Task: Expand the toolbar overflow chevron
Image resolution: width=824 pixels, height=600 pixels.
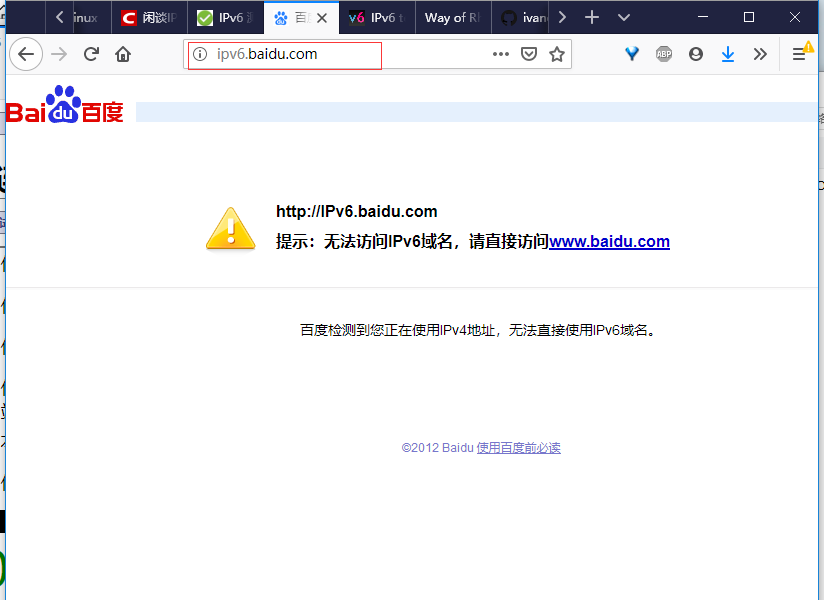Action: 760,54
